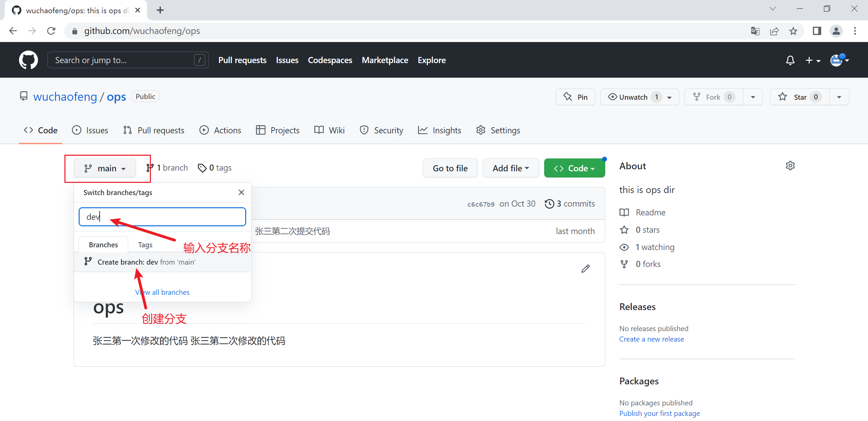Open commit c6c67b9
Viewport: 868px width, 421px height.
pyautogui.click(x=481, y=204)
